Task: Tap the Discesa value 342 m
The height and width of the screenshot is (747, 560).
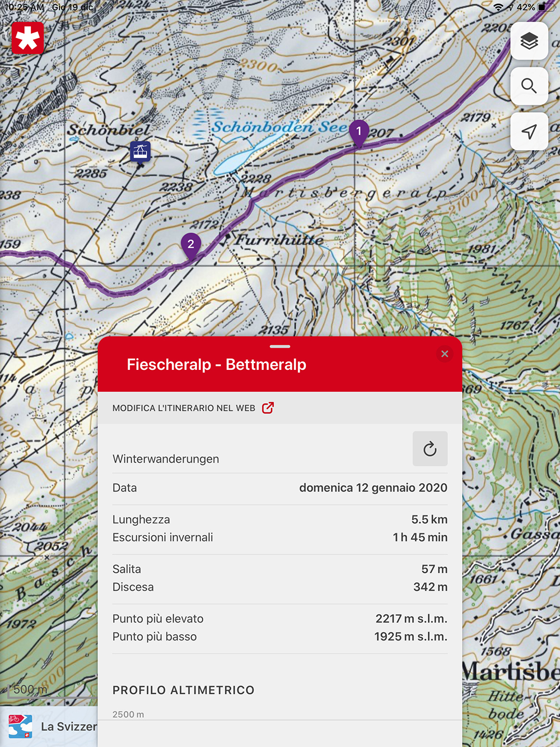Action: click(x=430, y=587)
